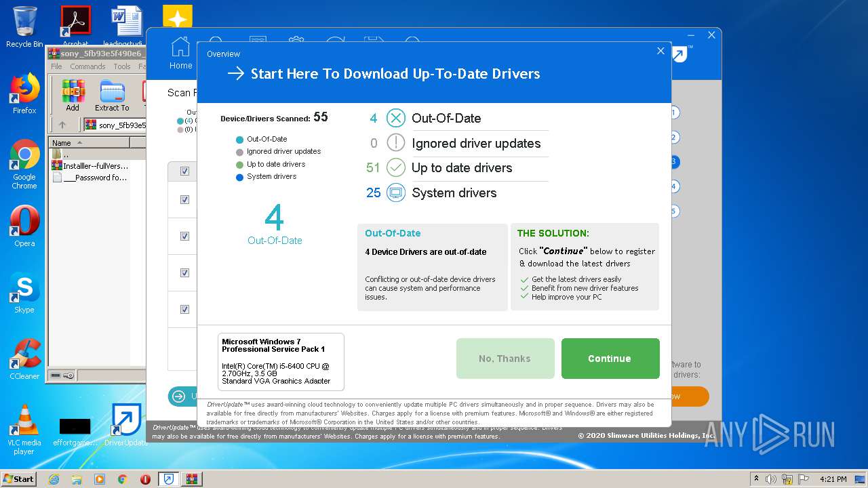Screen dimensions: 868x488
Task: Open Chrome from the taskbar
Action: point(123,479)
